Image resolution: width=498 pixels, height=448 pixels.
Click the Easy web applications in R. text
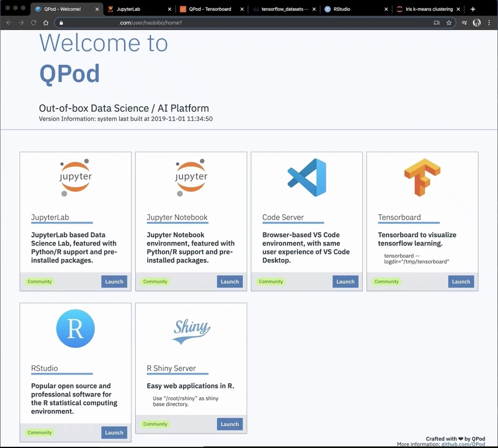(190, 386)
